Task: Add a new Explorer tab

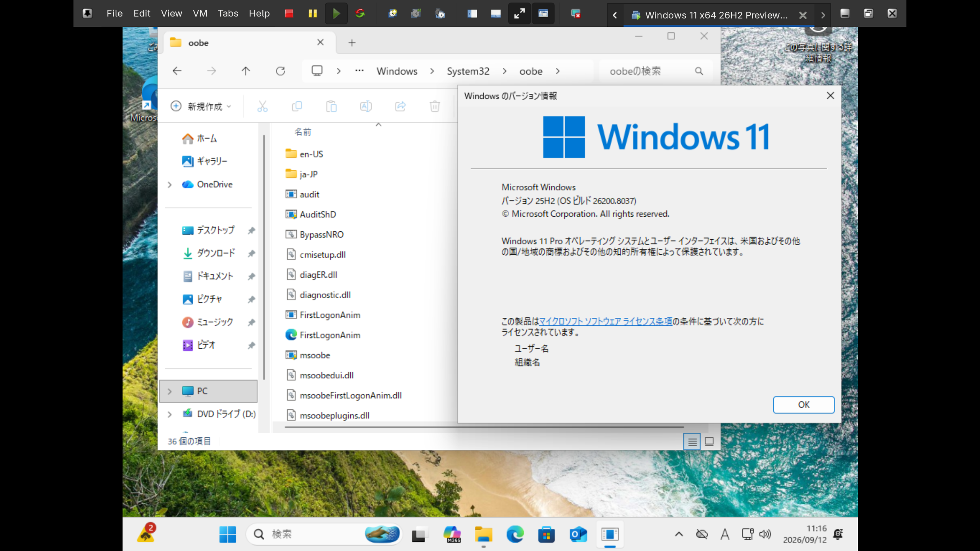Action: (x=352, y=43)
